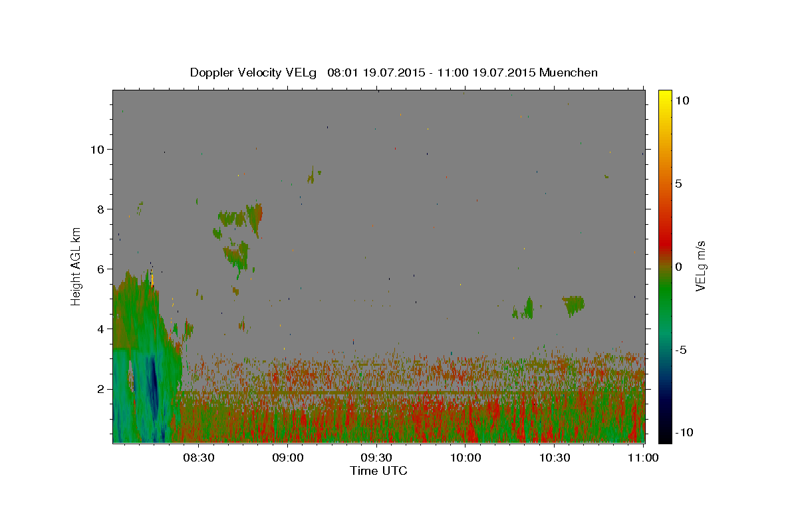Screen dimensions: 798x532
Task: Click the height tick label 2
Action: pyautogui.click(x=102, y=389)
